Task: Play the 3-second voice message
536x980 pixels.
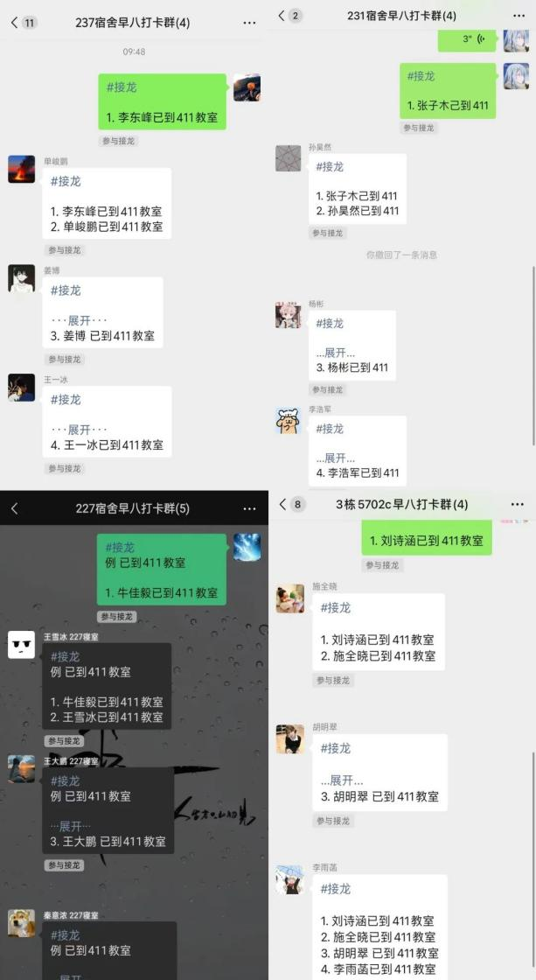Action: (467, 39)
